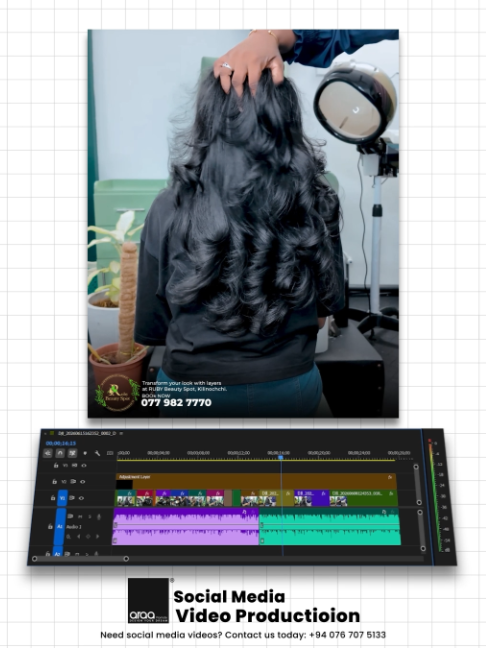Click the V2 track target label
Image resolution: width=486 pixels, height=648 pixels.
(64, 481)
